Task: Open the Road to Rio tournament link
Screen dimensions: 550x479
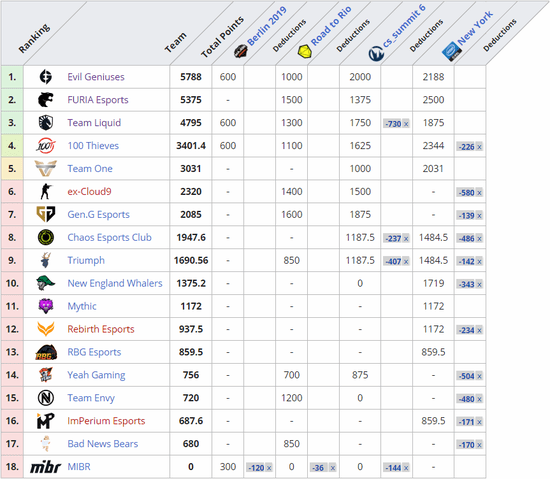Action: pyautogui.click(x=331, y=26)
